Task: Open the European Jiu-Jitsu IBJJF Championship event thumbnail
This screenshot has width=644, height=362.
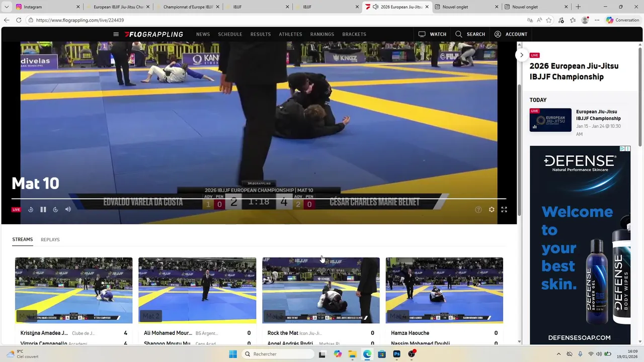Action: tap(550, 120)
